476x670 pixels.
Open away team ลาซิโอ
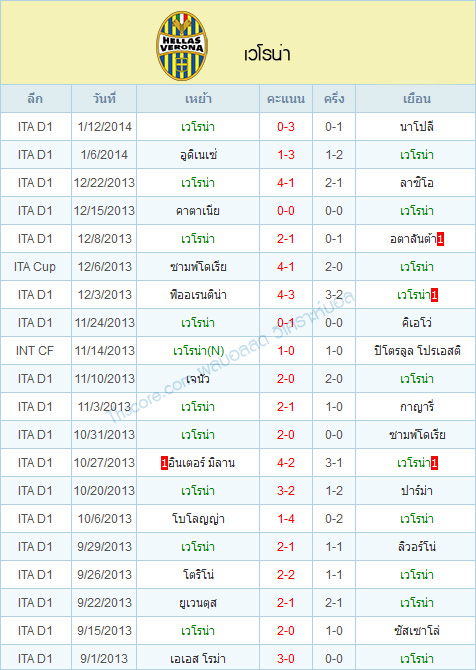coord(417,183)
